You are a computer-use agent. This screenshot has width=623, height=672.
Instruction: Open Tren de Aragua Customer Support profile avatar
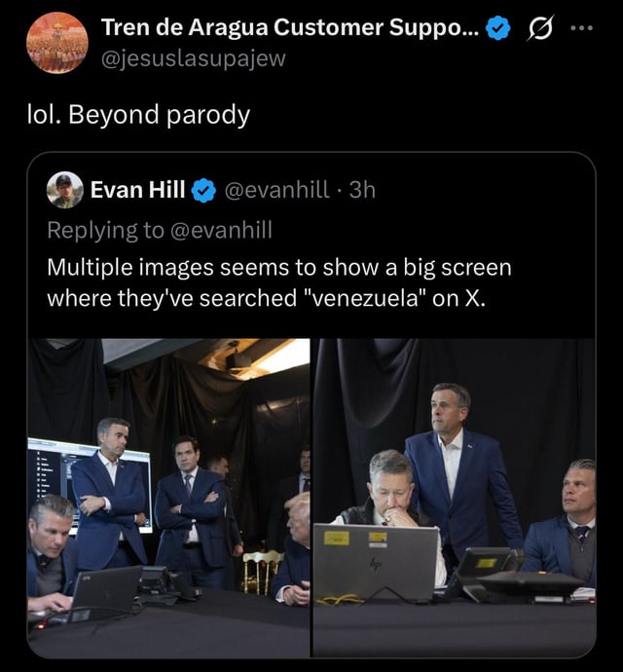point(57,43)
